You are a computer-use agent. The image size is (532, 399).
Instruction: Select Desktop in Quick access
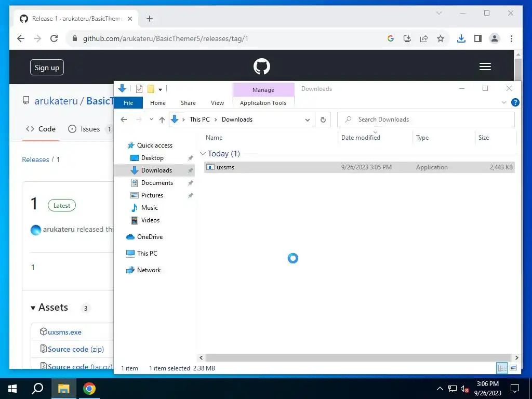(x=152, y=158)
